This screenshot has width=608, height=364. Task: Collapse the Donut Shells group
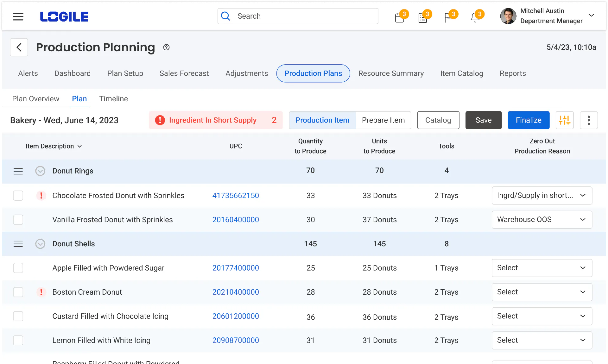tap(40, 244)
